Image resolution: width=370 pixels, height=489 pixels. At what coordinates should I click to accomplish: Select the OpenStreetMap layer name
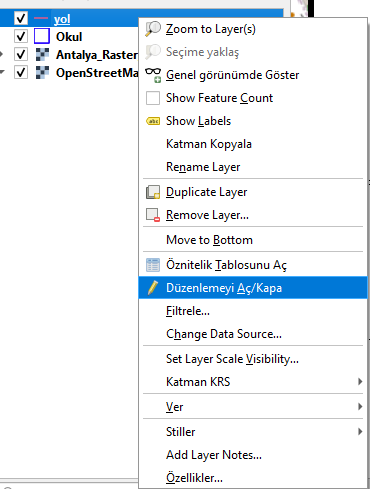point(97,73)
